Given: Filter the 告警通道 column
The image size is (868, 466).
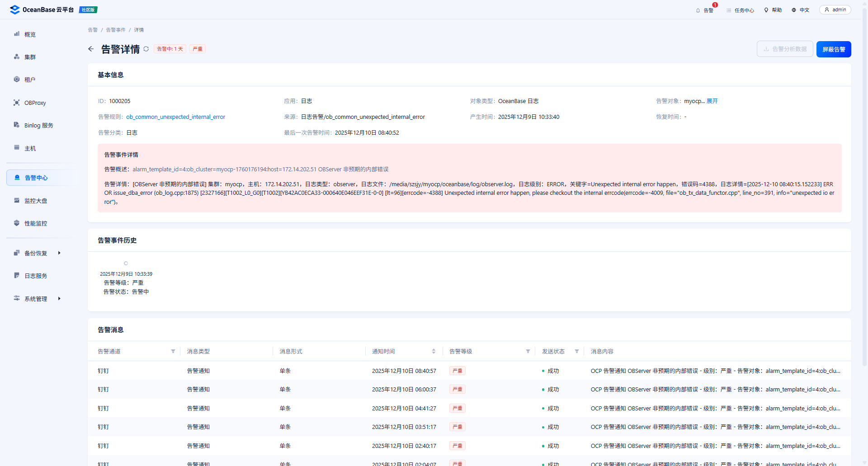Looking at the screenshot, I should pos(173,351).
